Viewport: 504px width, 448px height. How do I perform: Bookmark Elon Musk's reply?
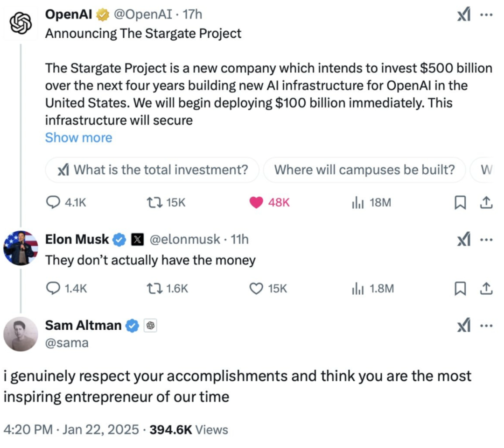pos(461,289)
